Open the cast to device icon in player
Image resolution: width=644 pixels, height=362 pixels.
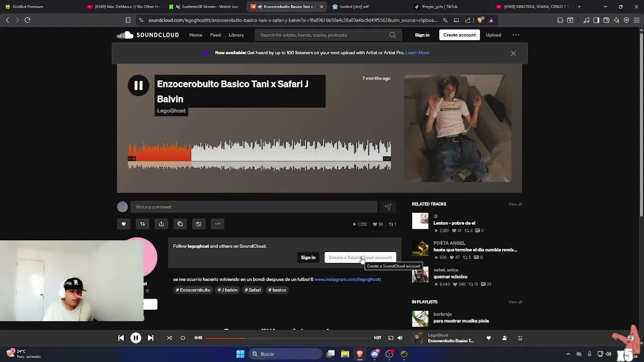[390, 338]
